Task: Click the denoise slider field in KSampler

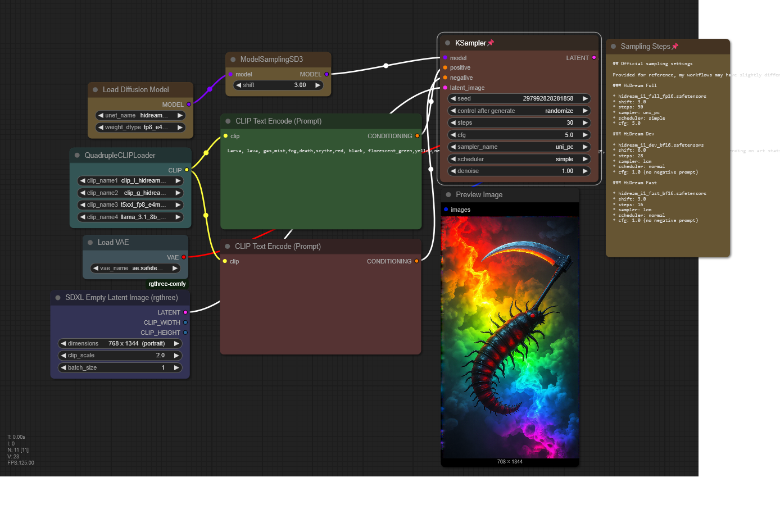Action: [x=519, y=171]
